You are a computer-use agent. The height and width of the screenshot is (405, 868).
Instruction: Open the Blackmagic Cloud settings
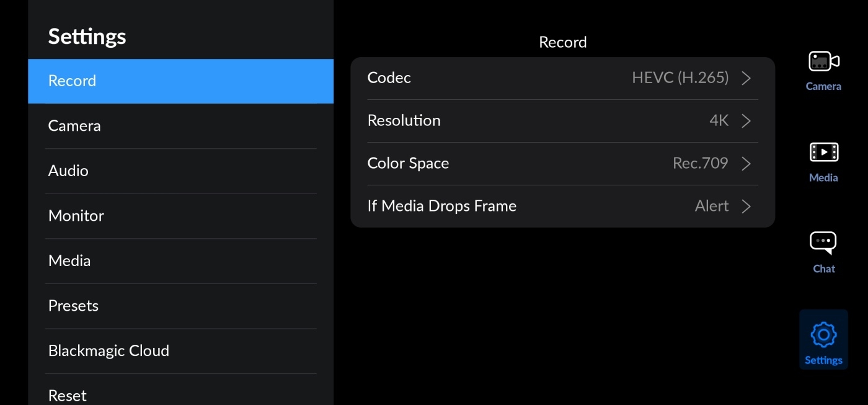[180, 351]
